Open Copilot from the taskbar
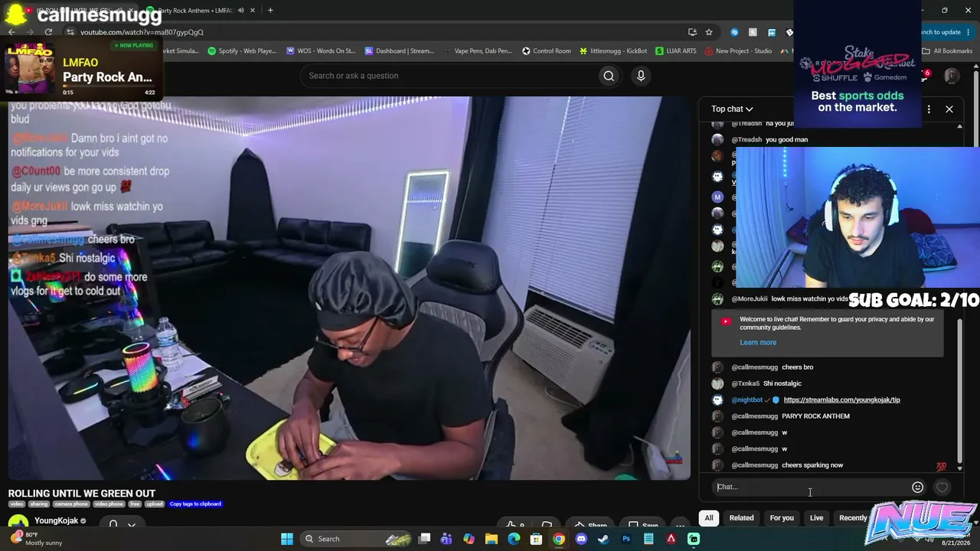Image resolution: width=980 pixels, height=551 pixels. coord(469,539)
